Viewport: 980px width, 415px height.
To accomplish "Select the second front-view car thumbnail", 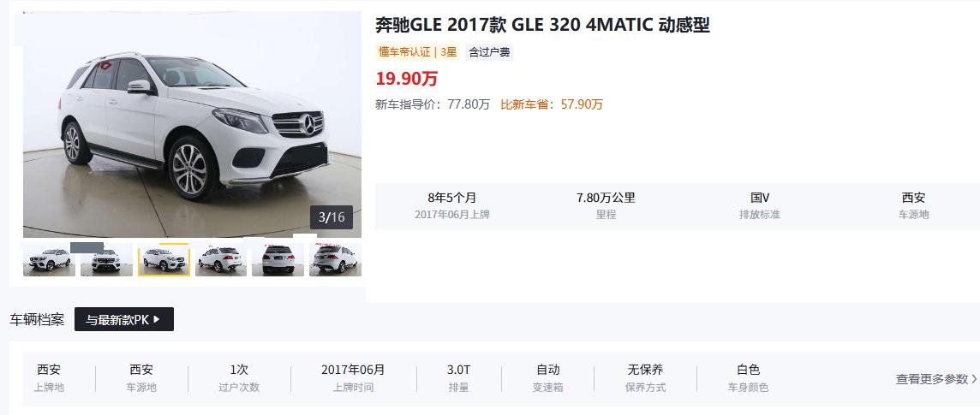I will 106,259.
